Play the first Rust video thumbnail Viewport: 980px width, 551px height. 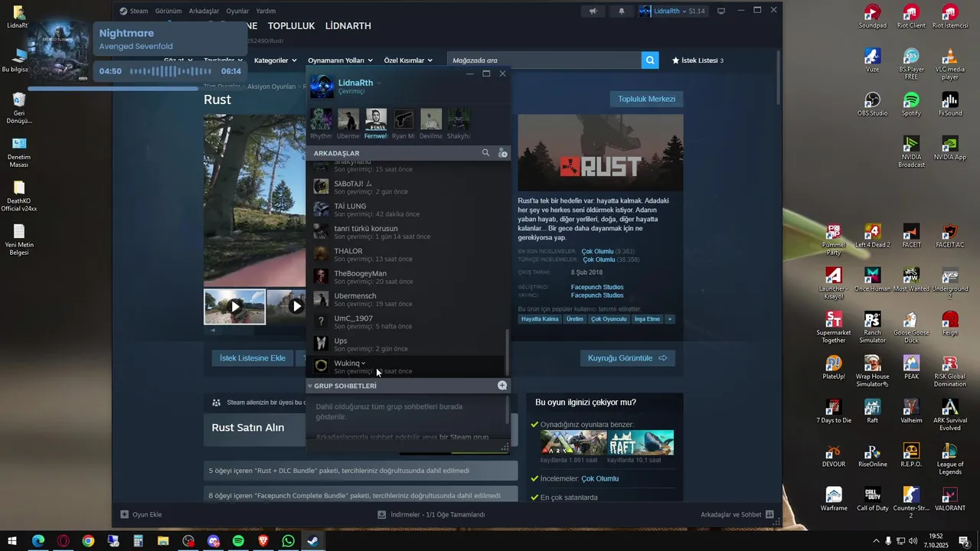tap(235, 307)
